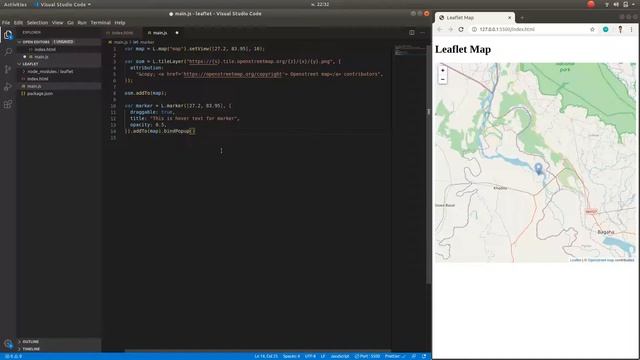Close the Leaflet Map browser tab

coord(509,18)
